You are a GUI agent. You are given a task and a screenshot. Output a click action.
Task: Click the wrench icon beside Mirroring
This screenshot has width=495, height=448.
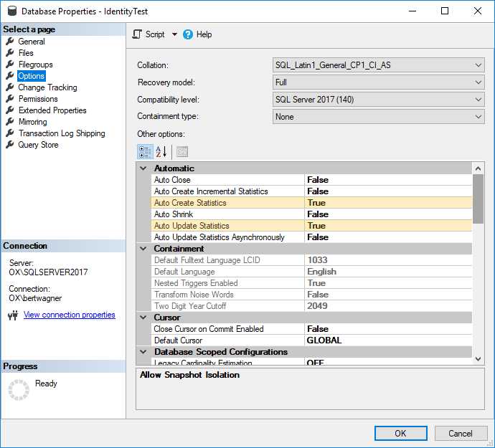pos(10,121)
